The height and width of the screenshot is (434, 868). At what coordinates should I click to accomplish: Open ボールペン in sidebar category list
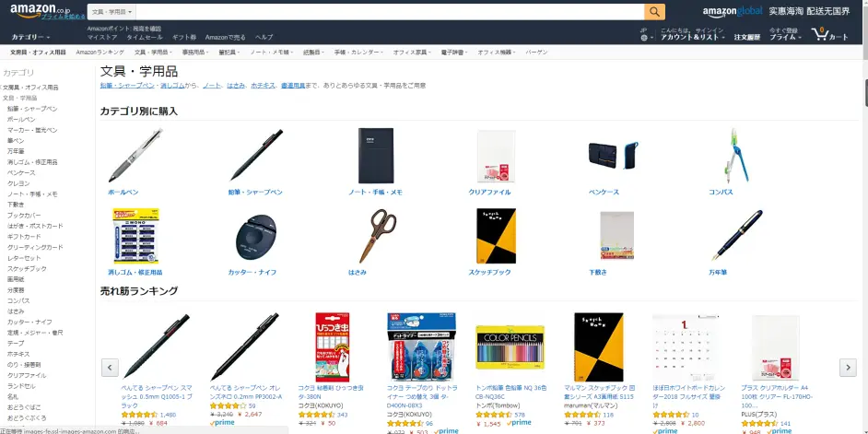[21, 120]
